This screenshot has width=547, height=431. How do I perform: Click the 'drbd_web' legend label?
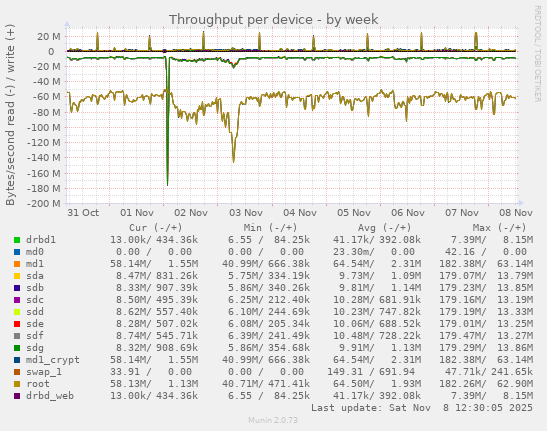point(50,396)
